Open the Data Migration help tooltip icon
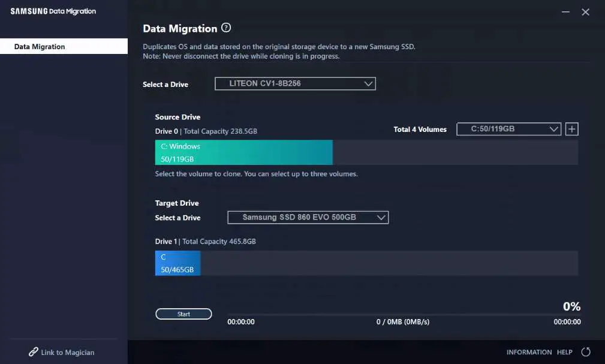This screenshot has width=605, height=364. (227, 28)
